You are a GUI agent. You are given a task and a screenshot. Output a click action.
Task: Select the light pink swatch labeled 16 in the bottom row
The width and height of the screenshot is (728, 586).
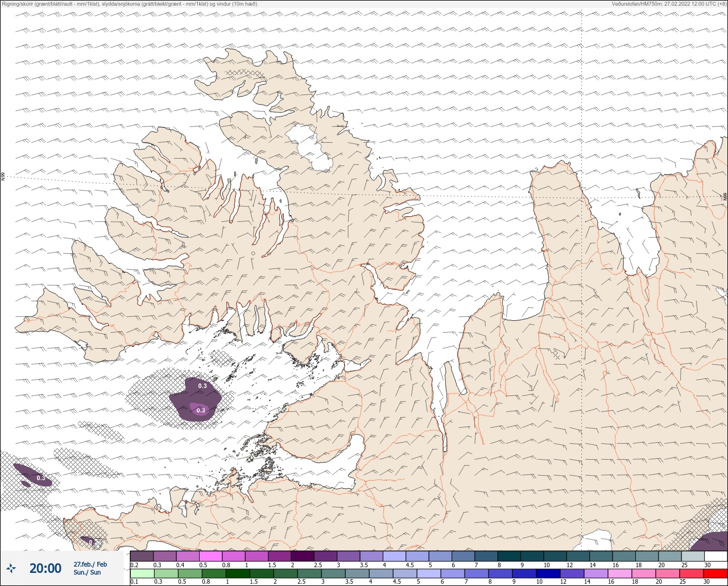point(620,573)
